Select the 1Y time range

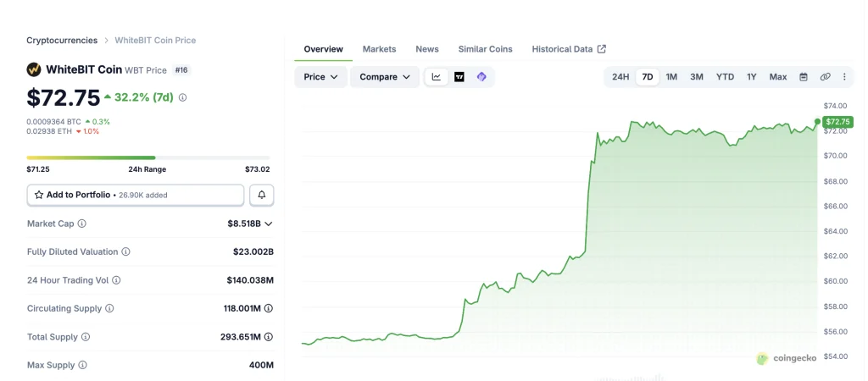pos(751,77)
